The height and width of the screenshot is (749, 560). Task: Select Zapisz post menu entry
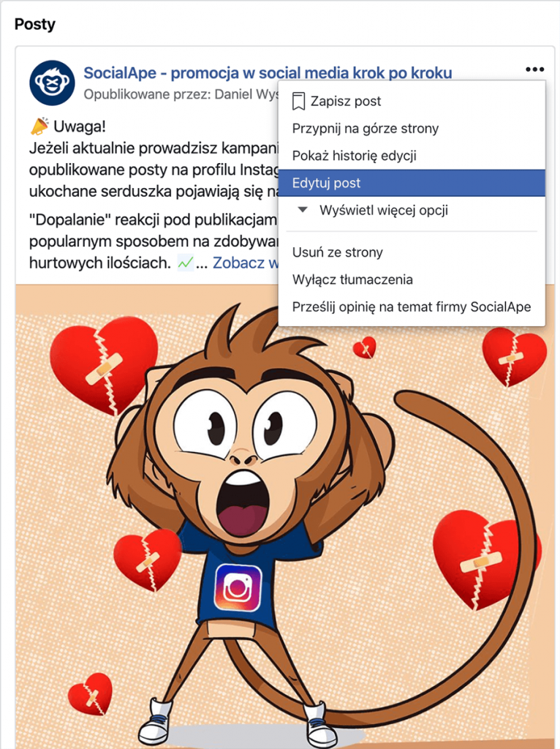point(412,101)
